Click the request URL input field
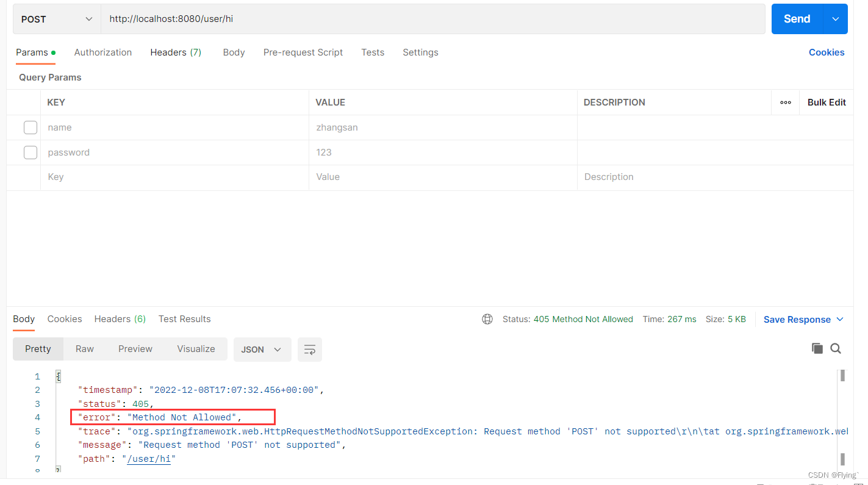Screen dimensions: 868x485 tap(433, 19)
